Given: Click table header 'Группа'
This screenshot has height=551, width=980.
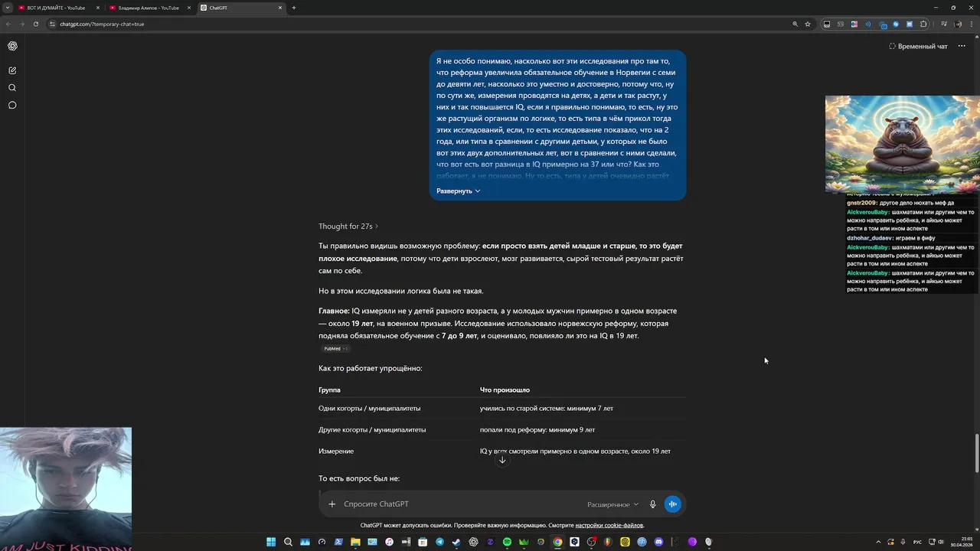Looking at the screenshot, I should coord(329,390).
